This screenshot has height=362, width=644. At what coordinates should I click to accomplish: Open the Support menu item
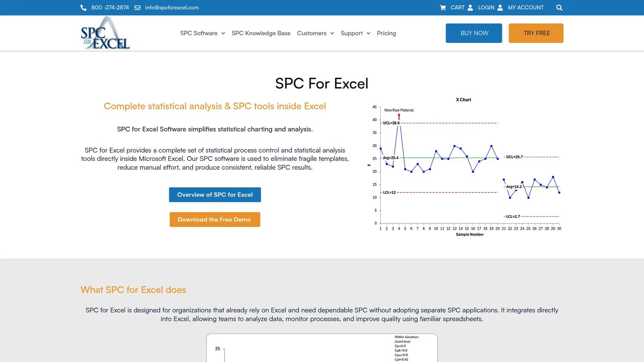pos(352,33)
